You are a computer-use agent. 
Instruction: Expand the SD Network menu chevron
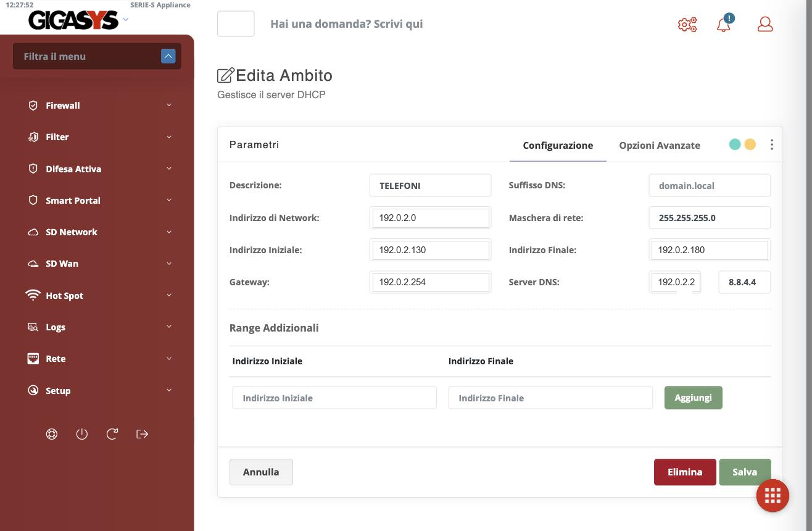169,232
